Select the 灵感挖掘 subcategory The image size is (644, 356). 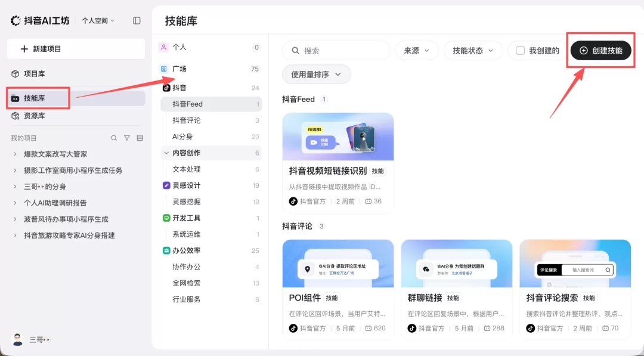211,202
